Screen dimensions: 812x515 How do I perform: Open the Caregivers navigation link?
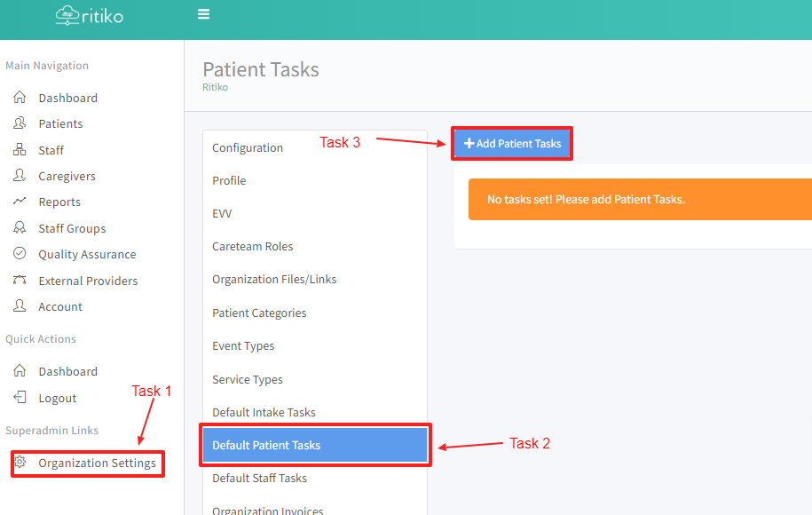(67, 176)
